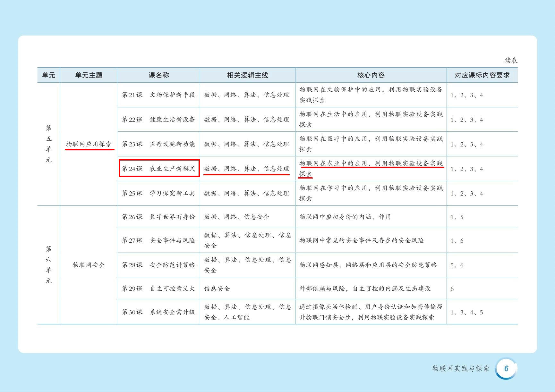Viewport: 555px width, 392px height.
Task: Select lesson 第23课 医疗设施新功能
Action: (x=159, y=144)
